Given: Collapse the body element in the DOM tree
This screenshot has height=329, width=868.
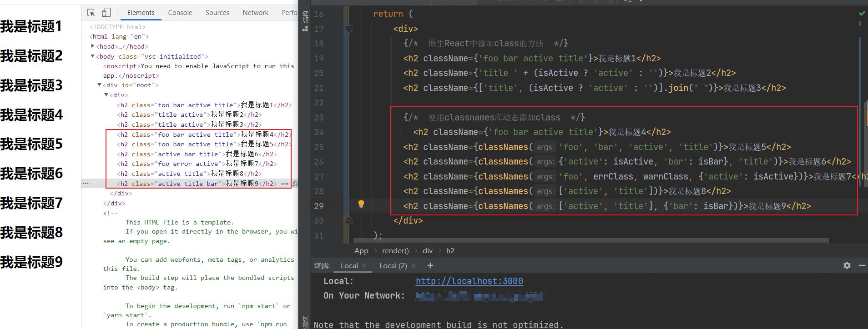Looking at the screenshot, I should pos(93,56).
